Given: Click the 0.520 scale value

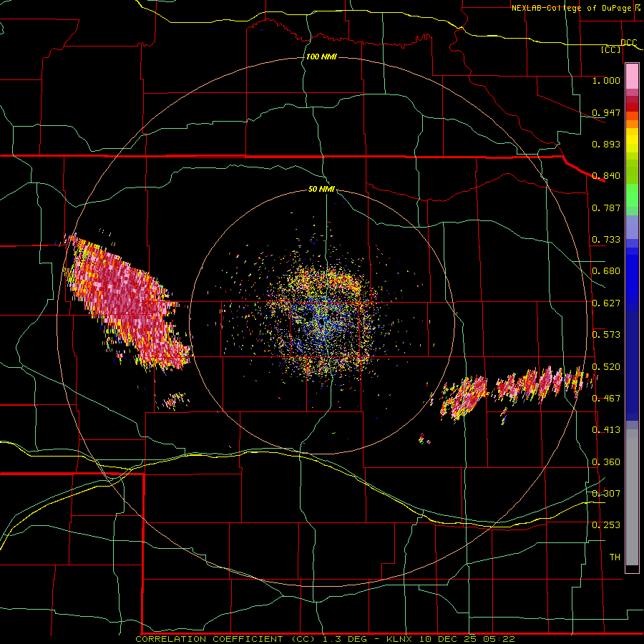Looking at the screenshot, I should tap(606, 366).
